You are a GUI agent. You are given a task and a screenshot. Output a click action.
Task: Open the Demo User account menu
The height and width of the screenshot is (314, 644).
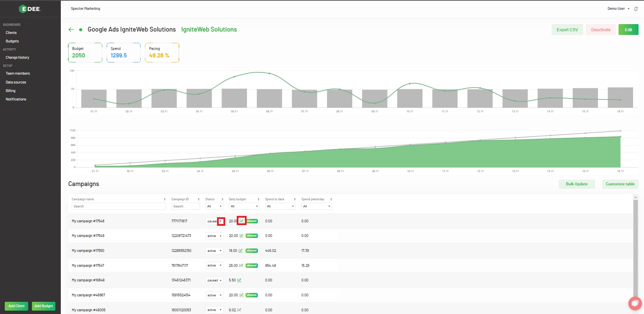618,9
